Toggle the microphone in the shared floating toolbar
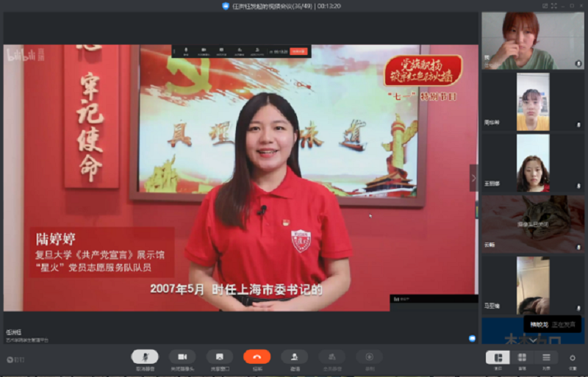Screen dimensions: 588x377 [186, 51]
